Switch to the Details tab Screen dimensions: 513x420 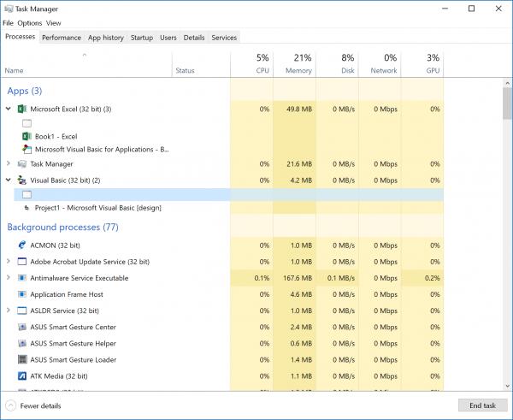(194, 38)
